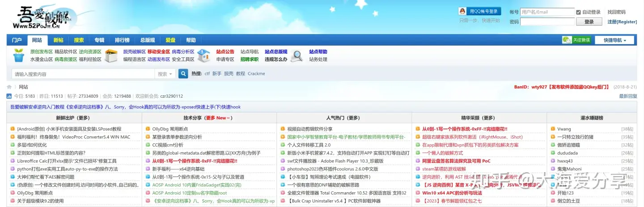Click the treasure box category icon
Image resolution: width=644 pixels, height=207 pixels.
tap(111, 56)
